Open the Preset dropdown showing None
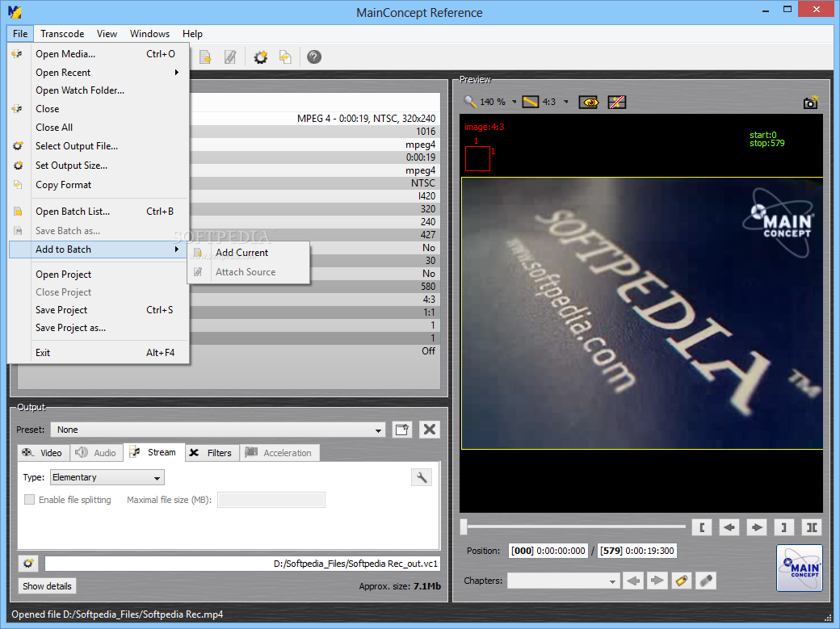This screenshot has width=840, height=629. click(217, 430)
